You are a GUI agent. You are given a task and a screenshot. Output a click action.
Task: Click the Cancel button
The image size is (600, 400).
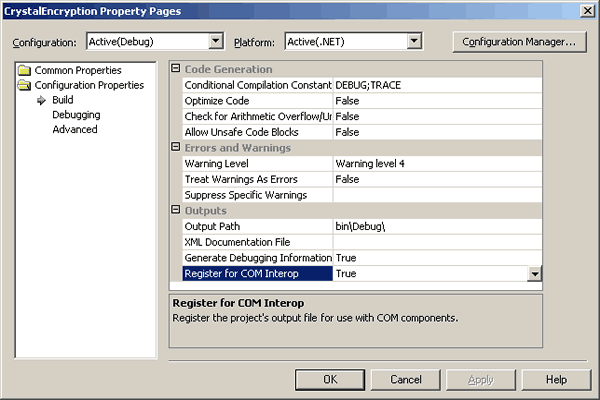tap(406, 380)
